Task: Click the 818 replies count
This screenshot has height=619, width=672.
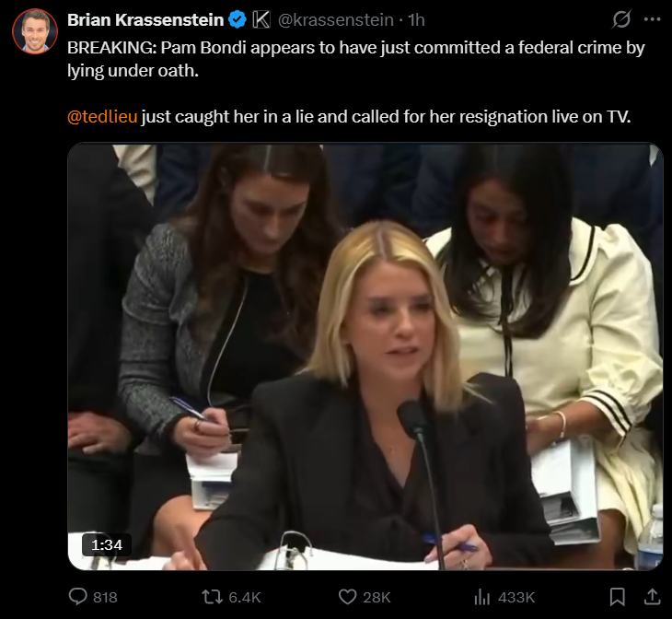Action: click(106, 597)
